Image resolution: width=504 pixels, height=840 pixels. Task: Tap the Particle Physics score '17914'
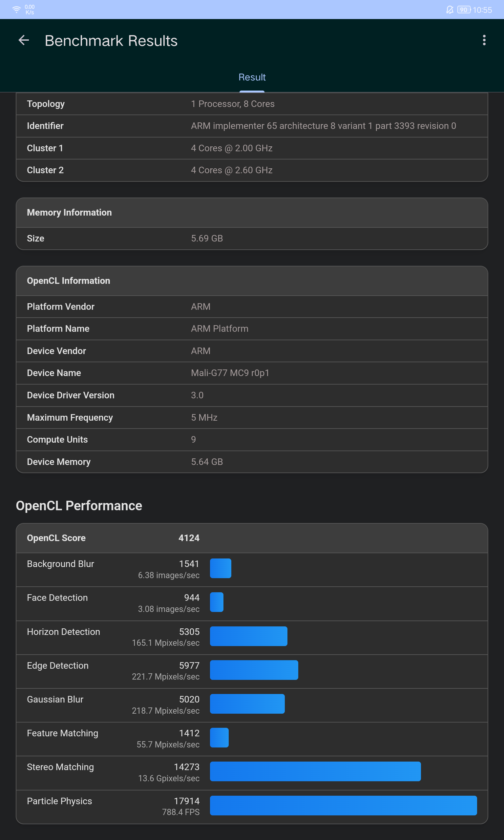pyautogui.click(x=186, y=801)
